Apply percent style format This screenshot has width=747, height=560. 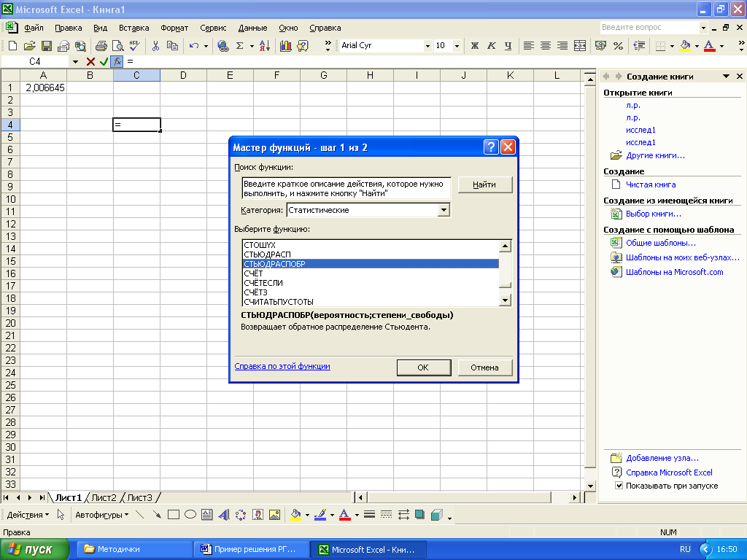point(618,46)
